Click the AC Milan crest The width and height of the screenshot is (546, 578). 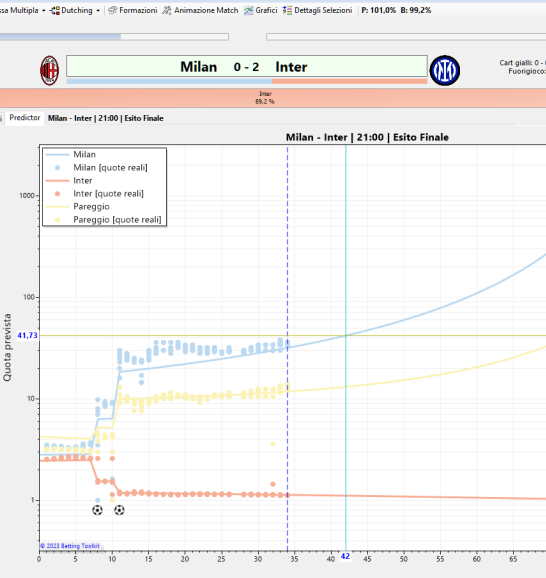point(49,70)
